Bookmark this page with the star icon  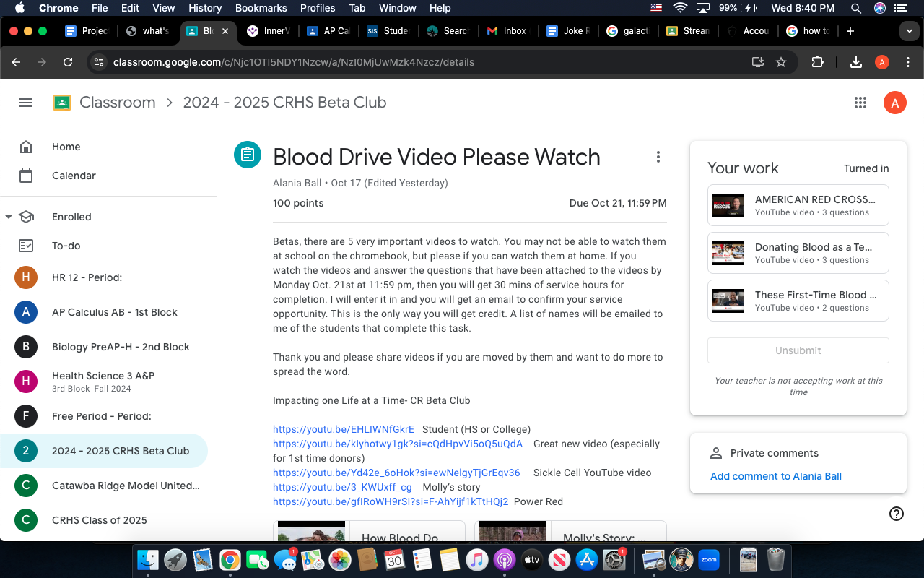click(781, 62)
